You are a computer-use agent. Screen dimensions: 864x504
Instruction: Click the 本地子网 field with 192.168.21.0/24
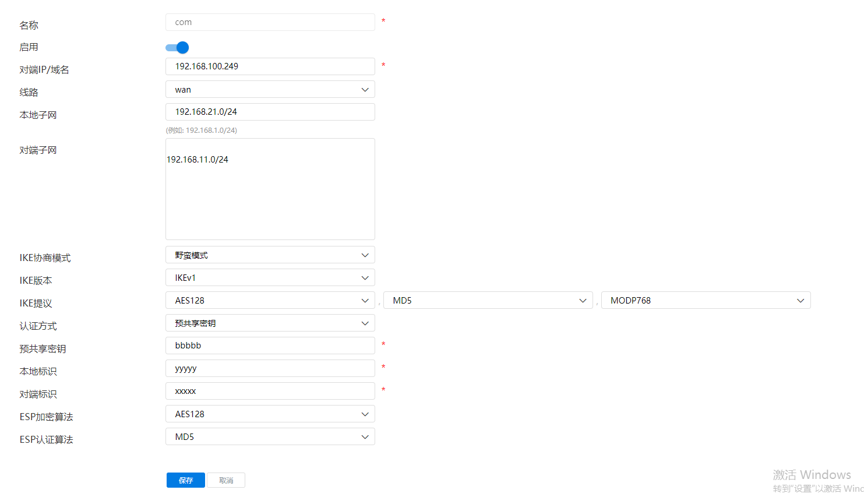point(270,112)
